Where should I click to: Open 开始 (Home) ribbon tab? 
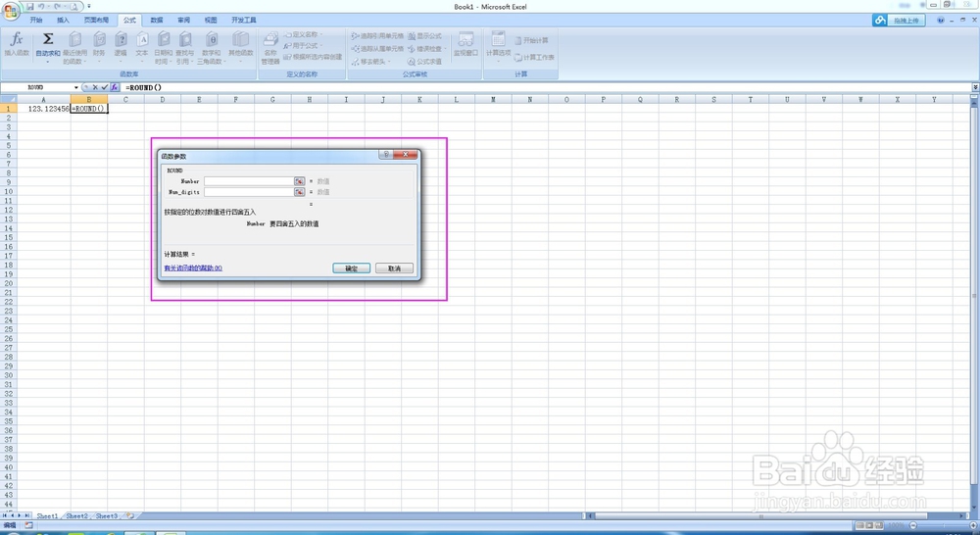coord(36,20)
